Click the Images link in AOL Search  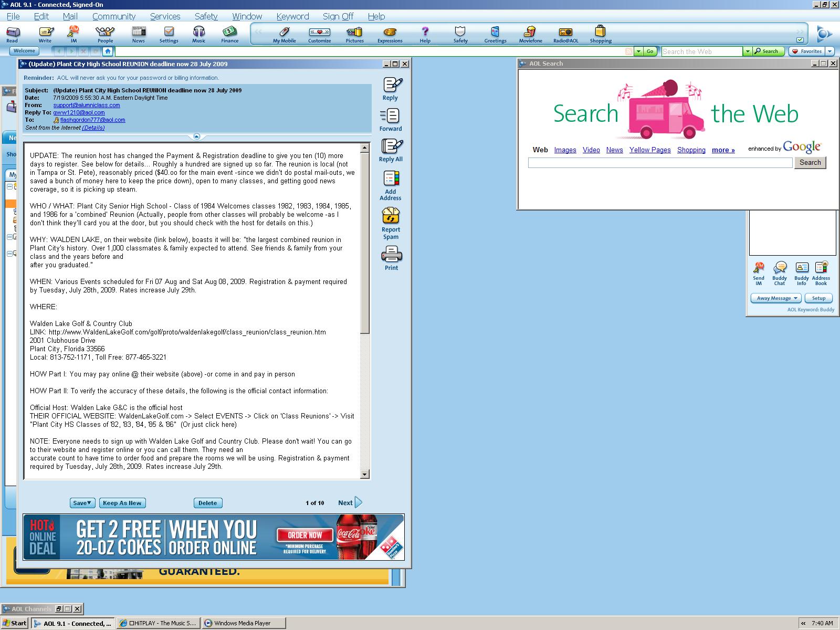click(x=565, y=150)
